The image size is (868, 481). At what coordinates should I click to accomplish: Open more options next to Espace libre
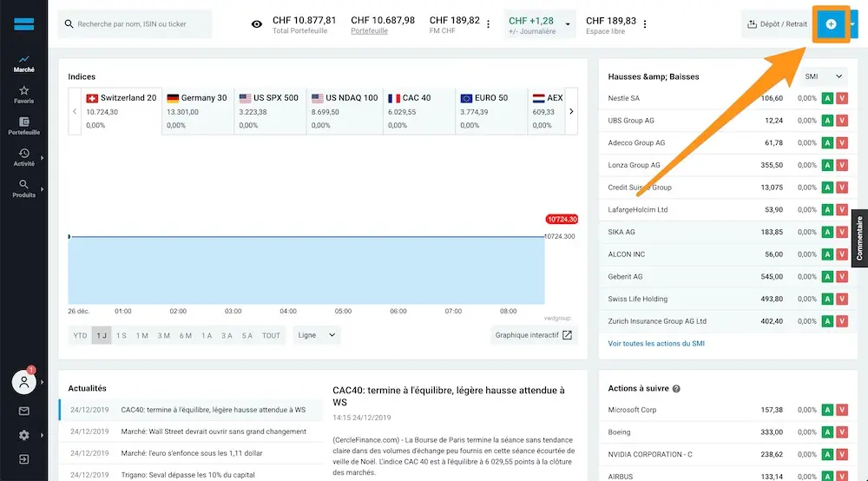click(645, 23)
